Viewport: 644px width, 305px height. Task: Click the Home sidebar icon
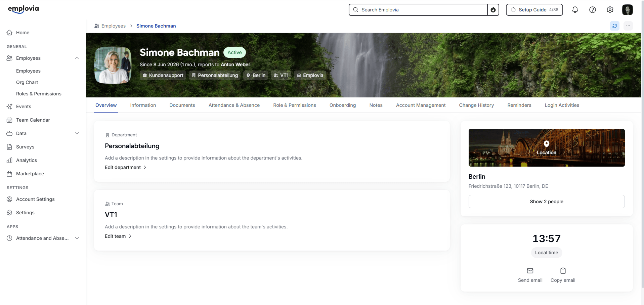click(x=9, y=33)
